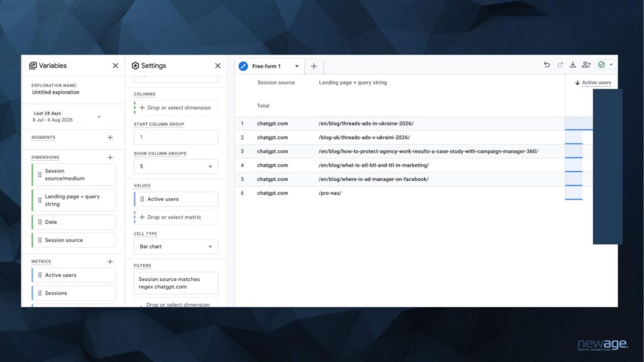This screenshot has width=644, height=362.
Task: Share exploration with add-user icon
Action: tap(586, 65)
